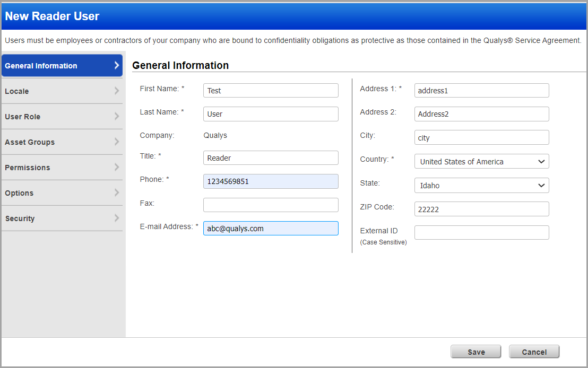Switch to the Options section
This screenshot has height=368, width=588.
point(62,193)
